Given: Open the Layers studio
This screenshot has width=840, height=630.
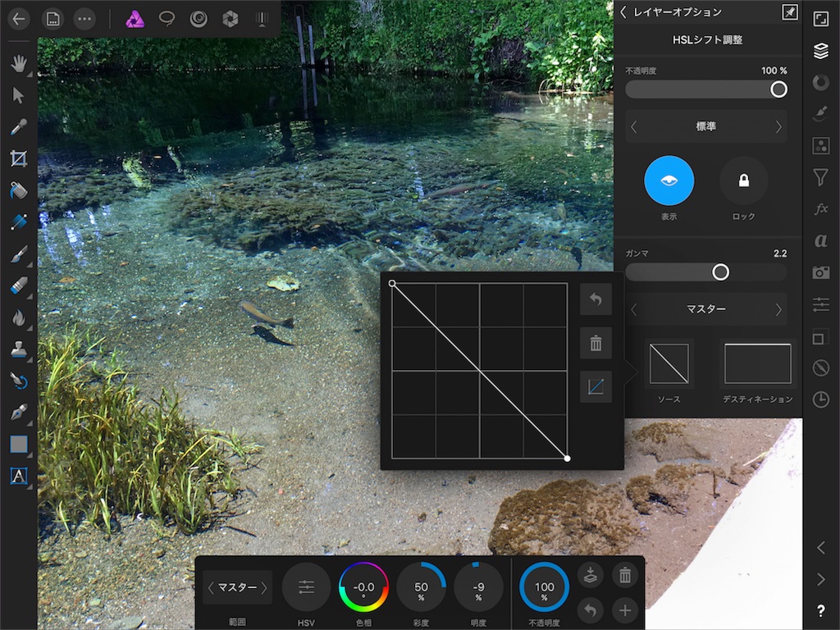Looking at the screenshot, I should click(x=820, y=51).
